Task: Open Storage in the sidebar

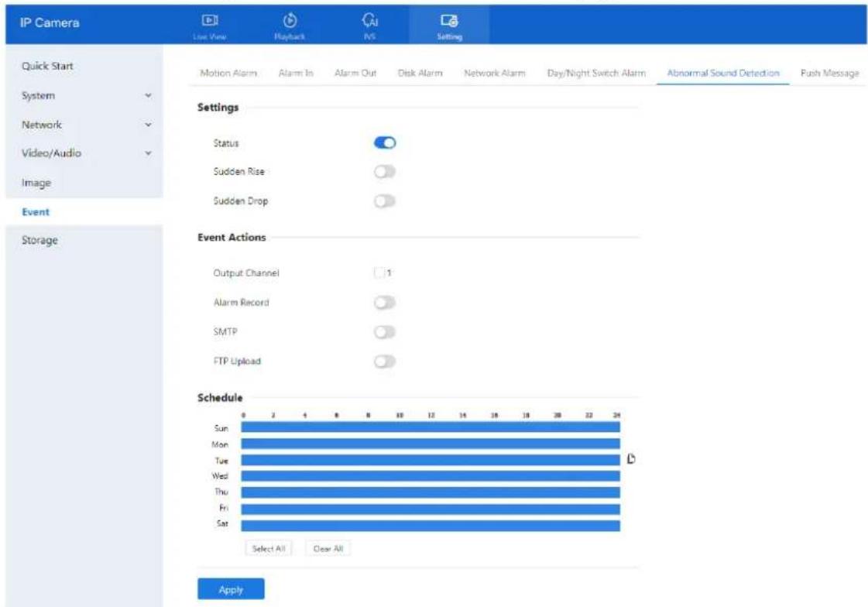Action: click(x=39, y=240)
